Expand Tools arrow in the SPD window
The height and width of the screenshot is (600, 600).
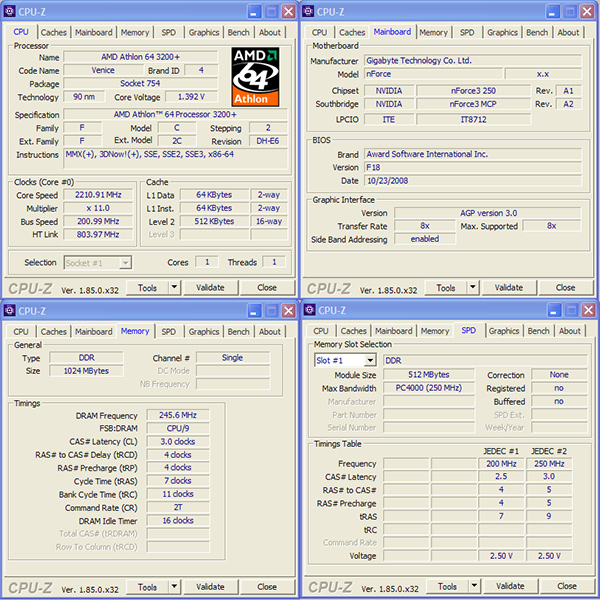tap(474, 586)
